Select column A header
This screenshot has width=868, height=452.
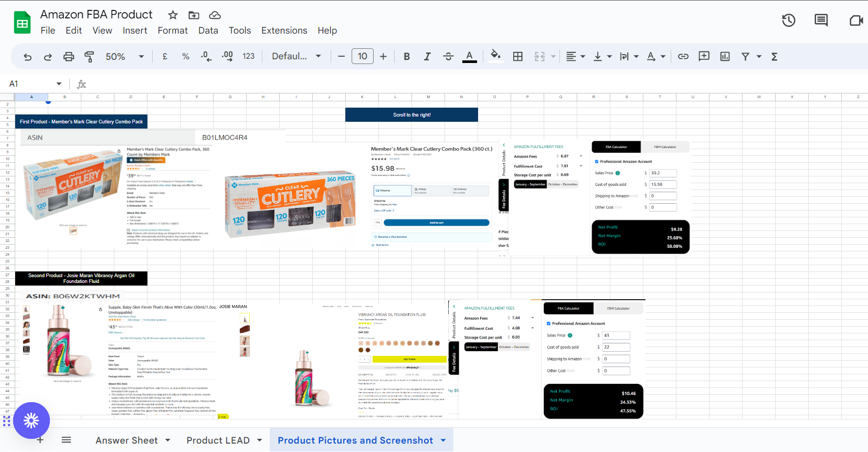pyautogui.click(x=31, y=97)
